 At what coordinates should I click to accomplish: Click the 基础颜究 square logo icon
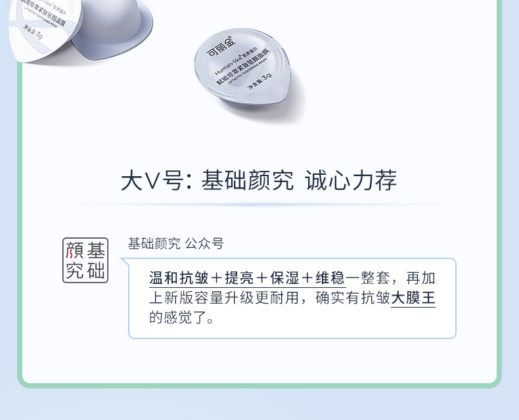pyautogui.click(x=85, y=260)
